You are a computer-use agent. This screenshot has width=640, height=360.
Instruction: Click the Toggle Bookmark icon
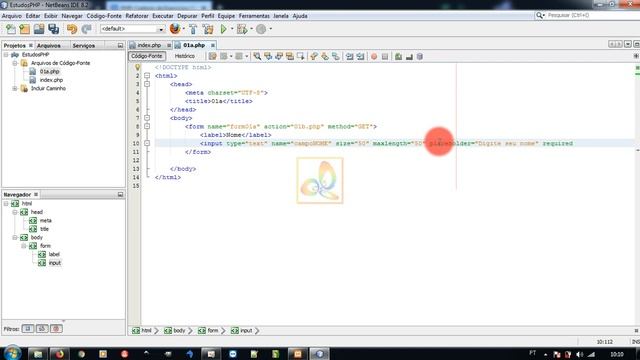pyautogui.click(x=336, y=56)
